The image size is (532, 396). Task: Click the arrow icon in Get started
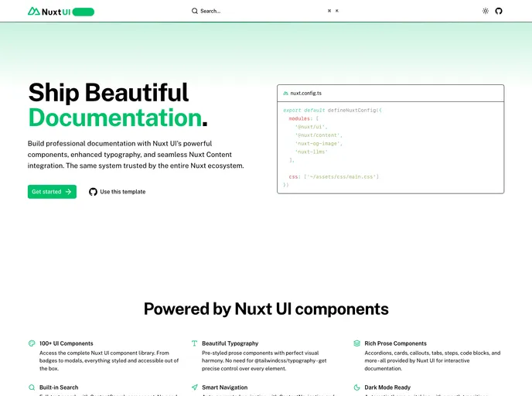[x=68, y=192]
